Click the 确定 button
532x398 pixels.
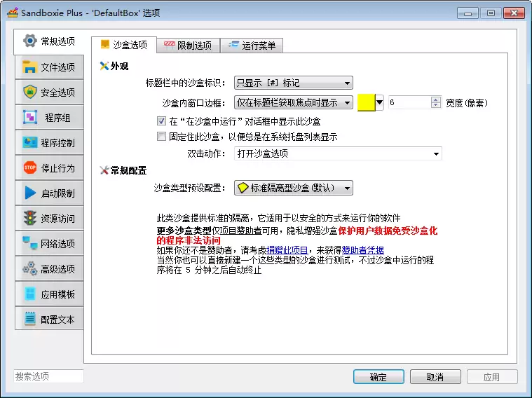click(378, 377)
